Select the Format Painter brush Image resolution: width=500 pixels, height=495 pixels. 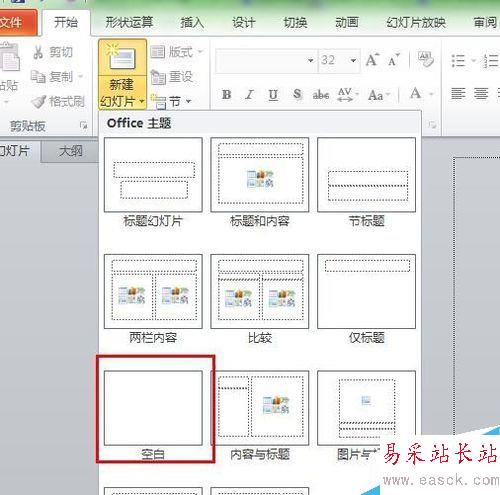(39, 101)
